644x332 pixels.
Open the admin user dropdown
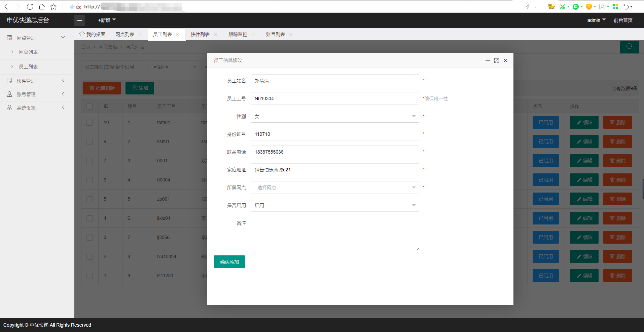click(596, 20)
